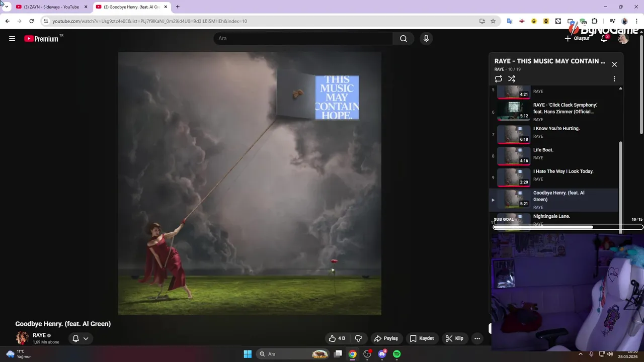The height and width of the screenshot is (362, 644).
Task: Go back in browser history
Action: coord(7,21)
